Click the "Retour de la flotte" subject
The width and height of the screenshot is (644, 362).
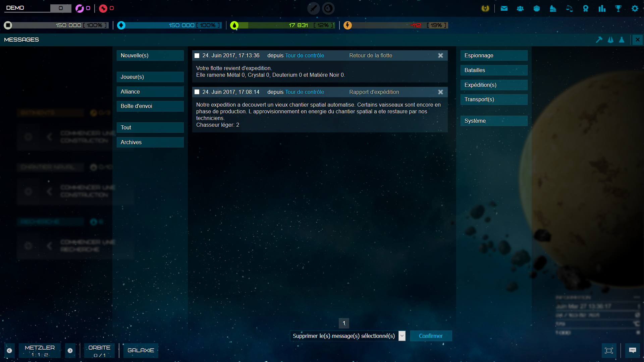click(371, 56)
